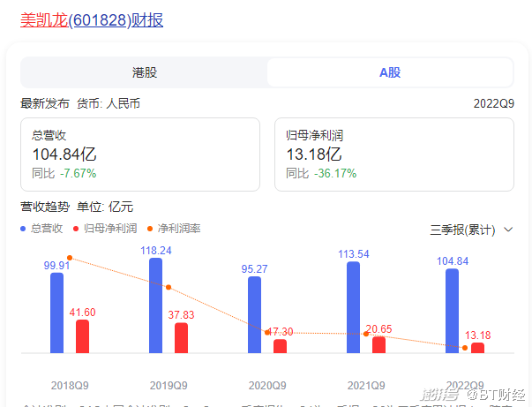Open the 总营收 104.84亿 card

140,155
